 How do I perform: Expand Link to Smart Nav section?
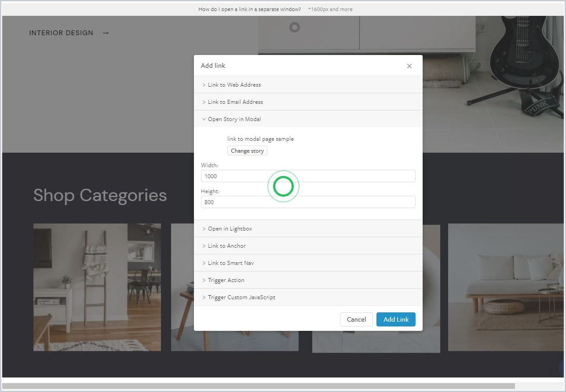click(308, 263)
